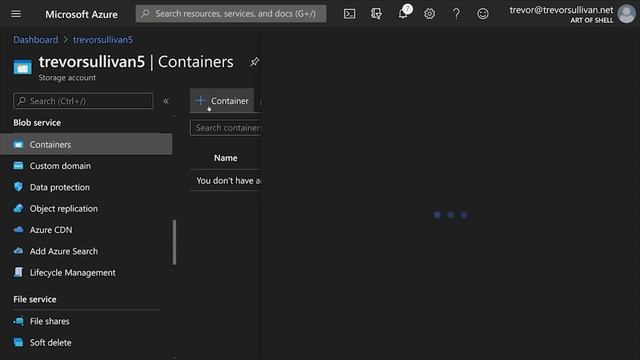The width and height of the screenshot is (640, 360).
Task: Open trevorsullivan5 breadcrumb link
Action: (x=103, y=40)
